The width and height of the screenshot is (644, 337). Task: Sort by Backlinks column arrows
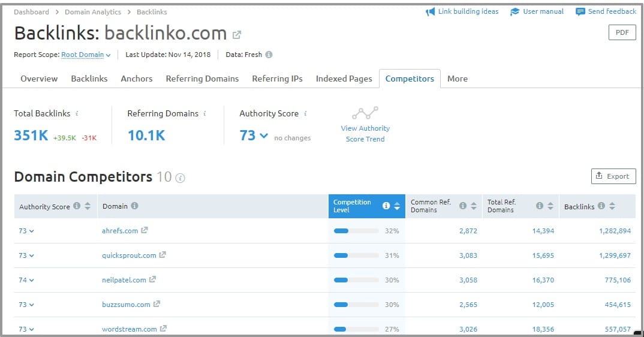612,206
